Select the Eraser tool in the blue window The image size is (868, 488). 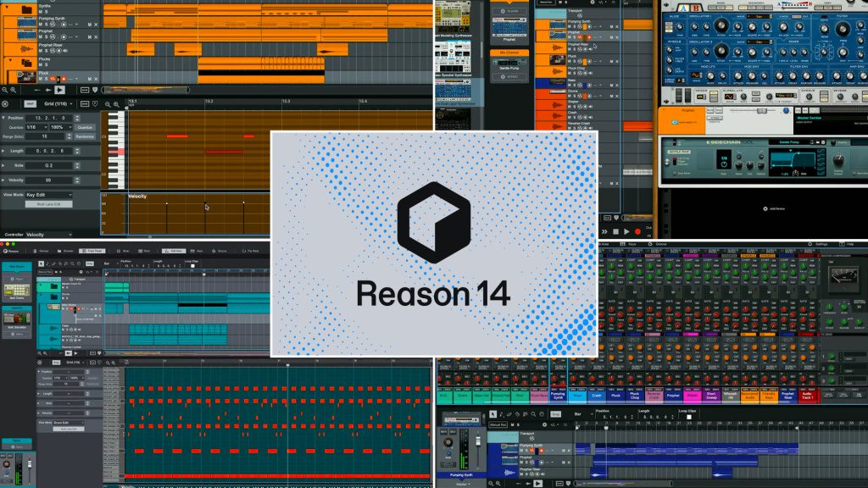point(509,414)
